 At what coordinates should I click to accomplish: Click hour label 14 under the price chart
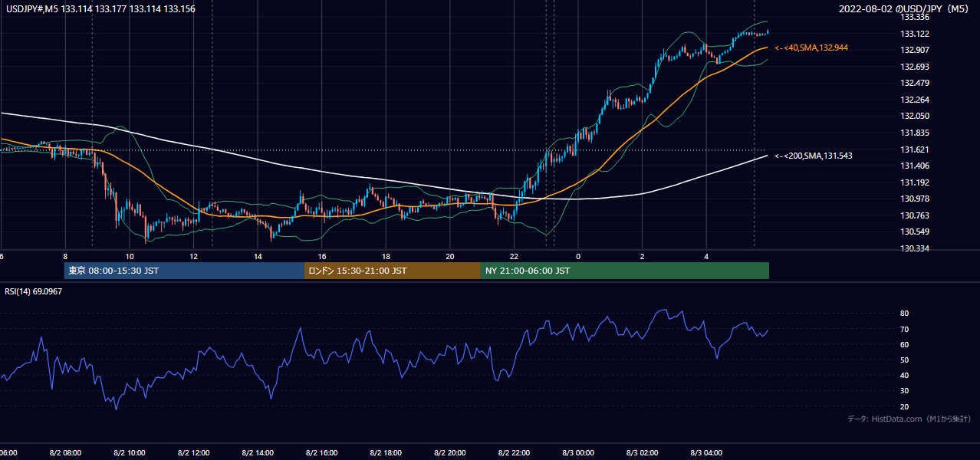point(258,256)
